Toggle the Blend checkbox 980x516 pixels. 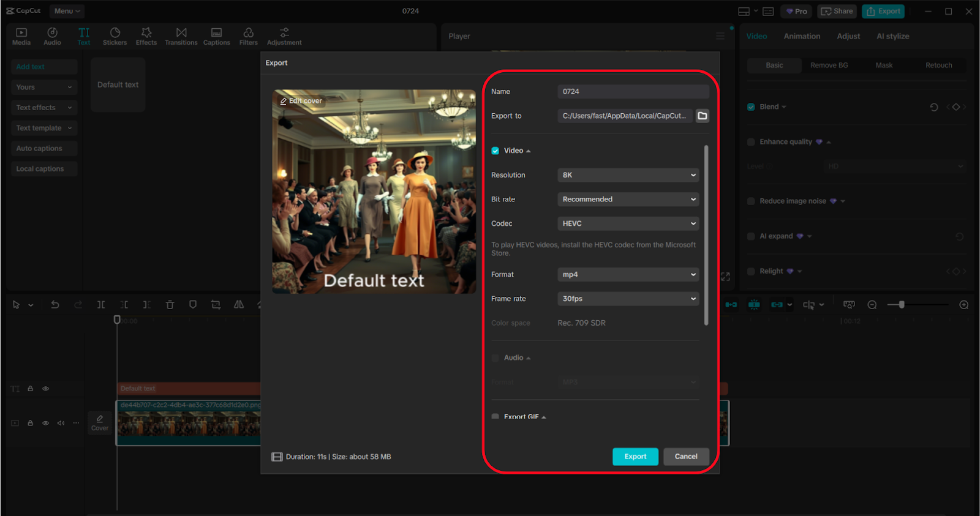coord(751,107)
